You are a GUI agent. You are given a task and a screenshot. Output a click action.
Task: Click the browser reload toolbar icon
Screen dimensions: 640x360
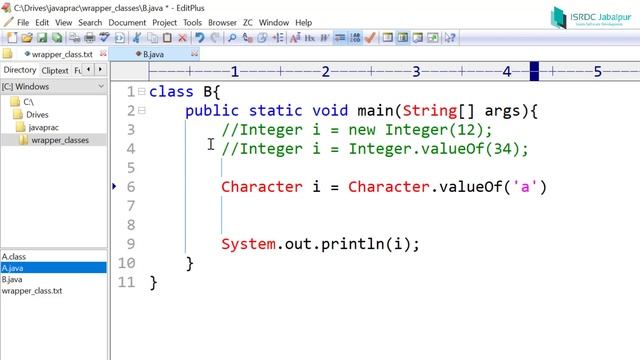pyautogui.click(x=120, y=38)
